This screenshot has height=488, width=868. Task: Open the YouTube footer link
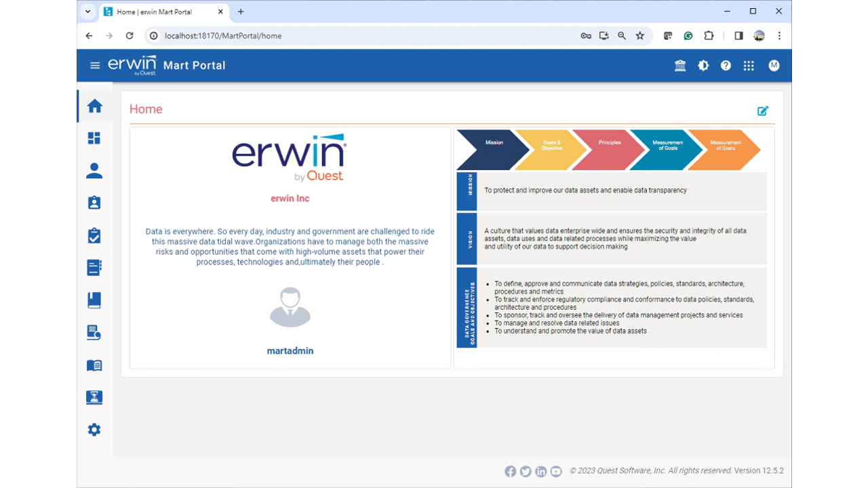pos(556,472)
